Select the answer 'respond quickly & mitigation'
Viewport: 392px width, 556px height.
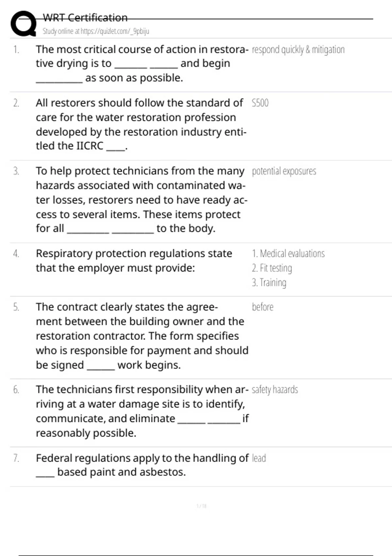click(298, 50)
